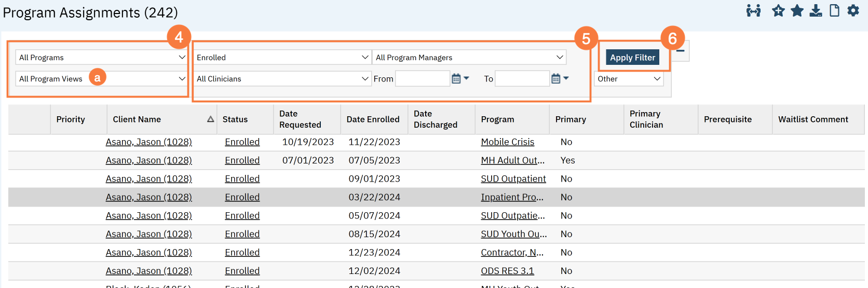The image size is (868, 288).
Task: Click the Apply Filter button
Action: (x=632, y=58)
